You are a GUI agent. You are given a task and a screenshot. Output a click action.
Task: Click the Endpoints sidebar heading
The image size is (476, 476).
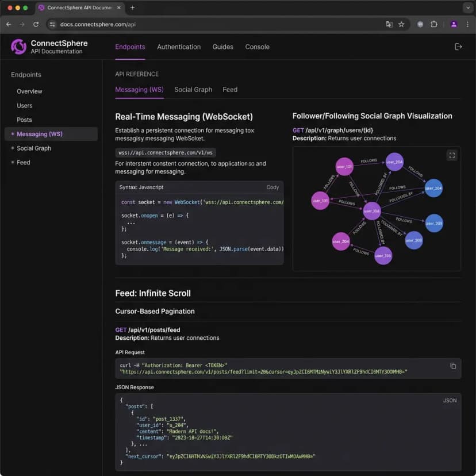(x=26, y=75)
